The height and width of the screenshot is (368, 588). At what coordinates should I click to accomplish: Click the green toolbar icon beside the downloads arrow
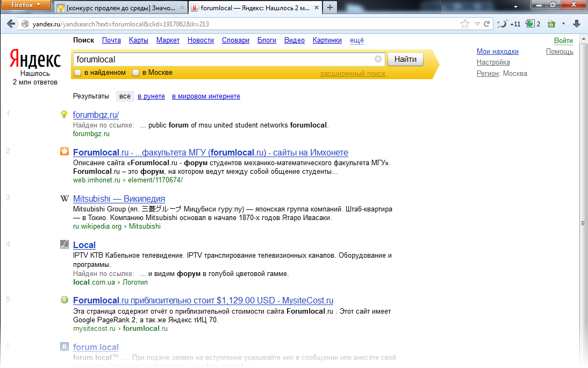[551, 24]
